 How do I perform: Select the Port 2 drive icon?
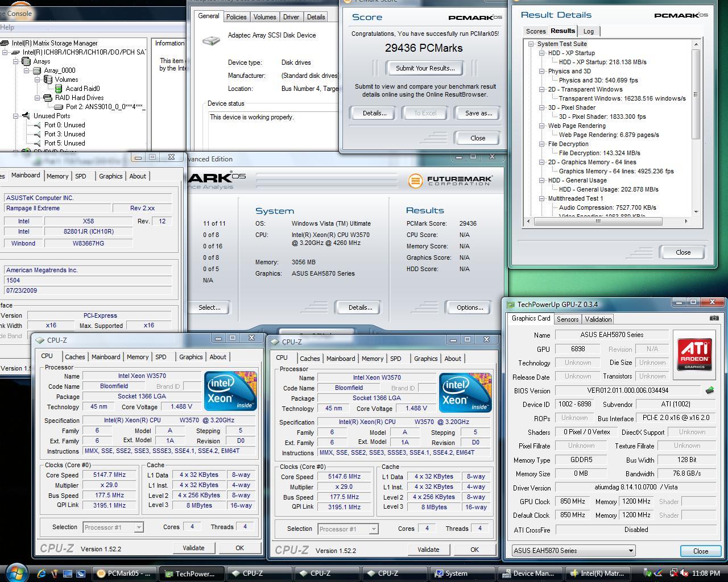pos(59,107)
